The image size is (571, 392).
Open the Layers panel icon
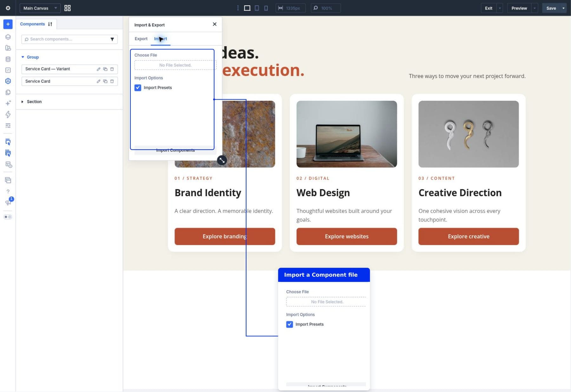[x=8, y=37]
